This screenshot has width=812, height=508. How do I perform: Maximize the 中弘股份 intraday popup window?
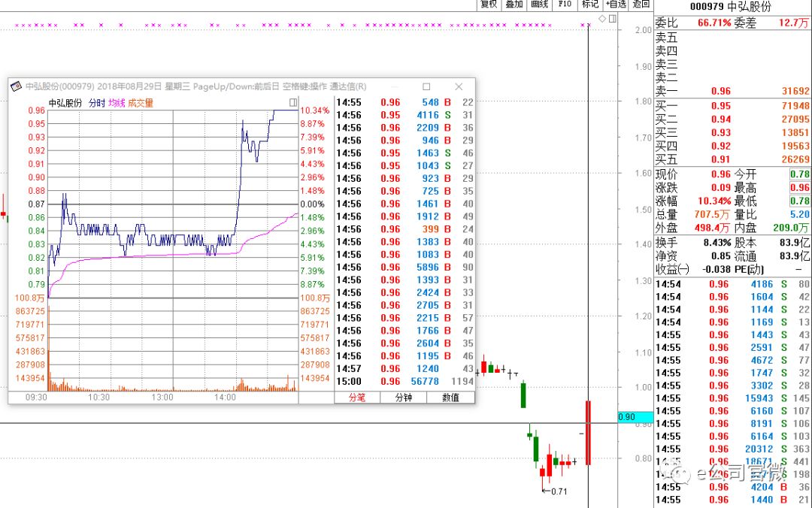click(x=426, y=86)
